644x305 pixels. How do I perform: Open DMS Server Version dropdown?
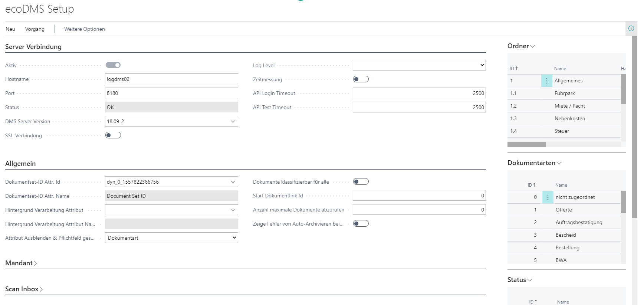pyautogui.click(x=233, y=121)
